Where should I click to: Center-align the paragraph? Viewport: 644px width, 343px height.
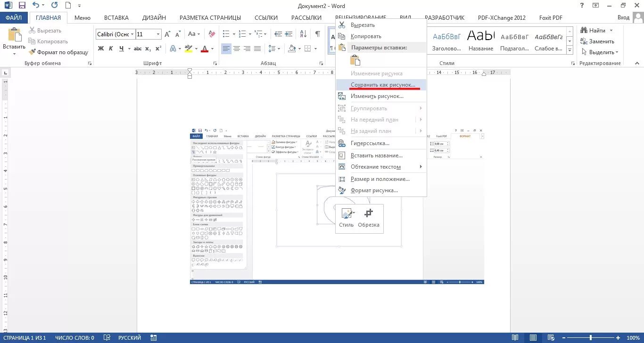tap(237, 49)
